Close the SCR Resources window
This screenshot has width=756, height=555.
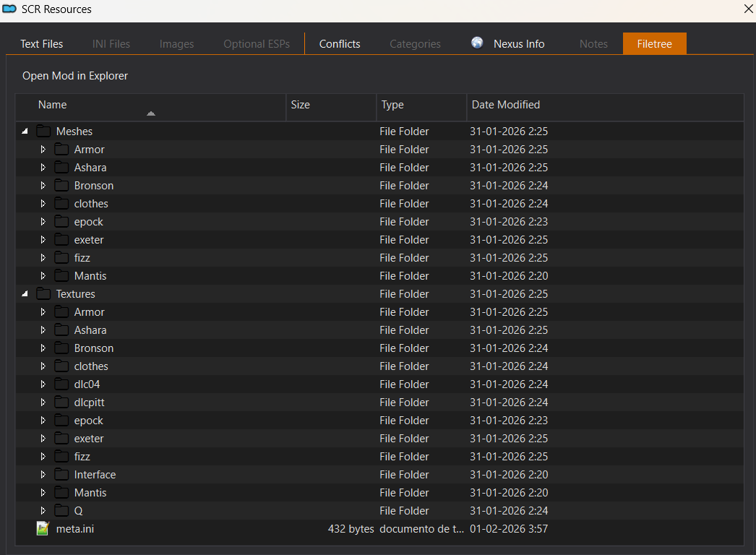pos(748,9)
